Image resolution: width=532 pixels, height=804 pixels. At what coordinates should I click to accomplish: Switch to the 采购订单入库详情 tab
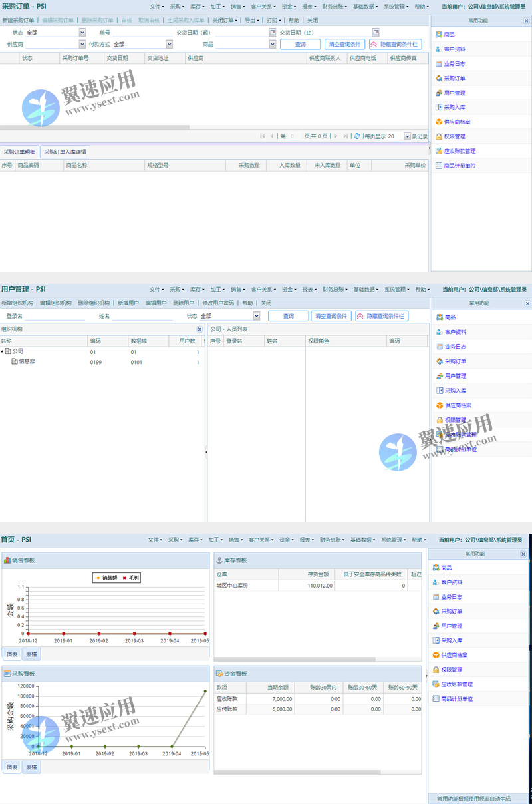tap(65, 152)
